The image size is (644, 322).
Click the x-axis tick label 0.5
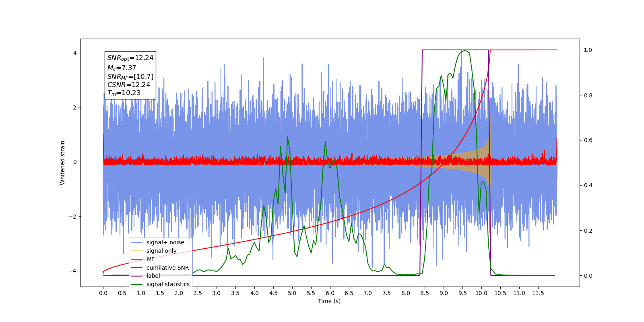pos(122,293)
